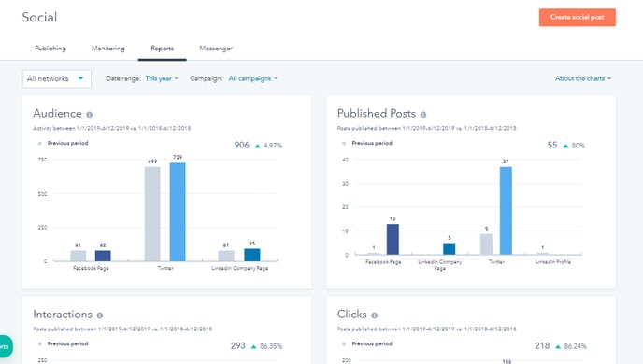
Task: Click the Twitter 37 bar in Published Posts
Action: point(506,210)
